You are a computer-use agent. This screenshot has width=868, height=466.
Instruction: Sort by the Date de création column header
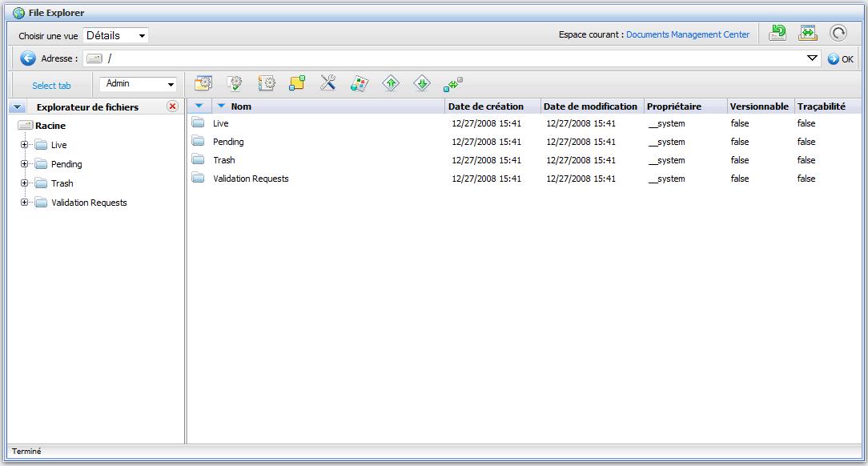485,106
